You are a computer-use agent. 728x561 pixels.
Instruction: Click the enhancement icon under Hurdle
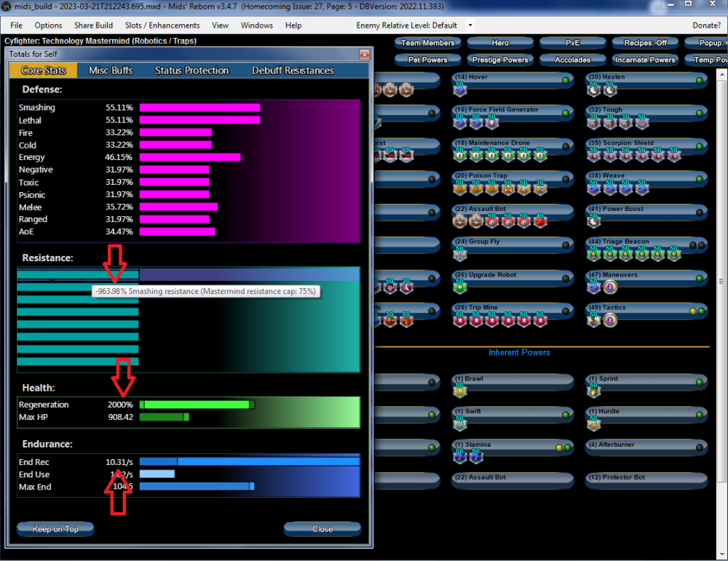tap(594, 424)
